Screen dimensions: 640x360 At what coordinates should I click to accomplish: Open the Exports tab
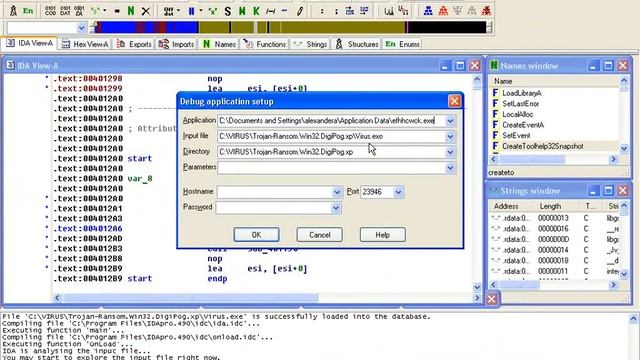click(x=134, y=44)
